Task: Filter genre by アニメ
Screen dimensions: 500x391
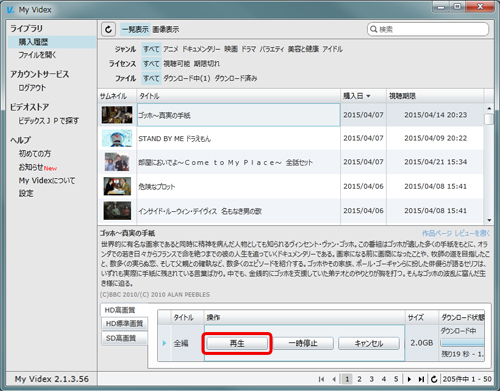Action: (171, 49)
